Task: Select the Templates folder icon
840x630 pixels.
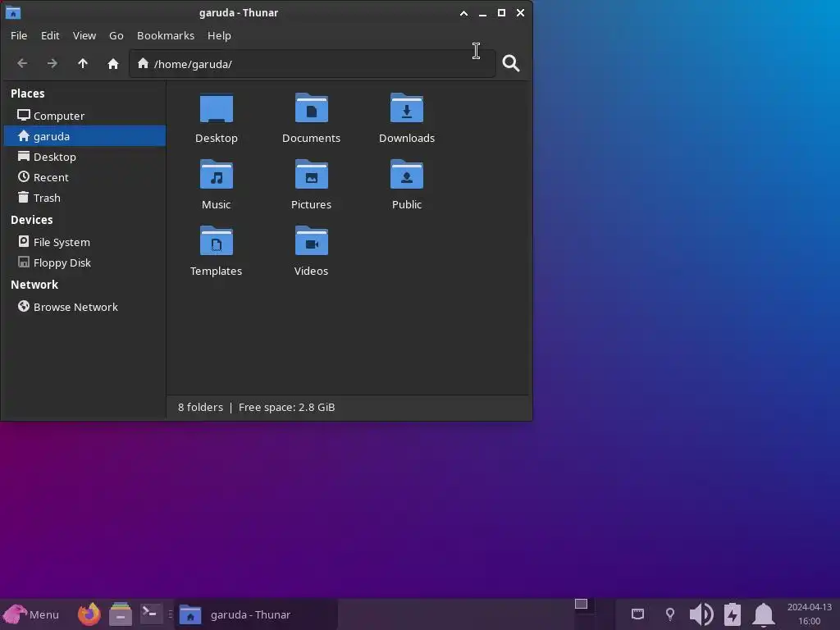Action: point(217,242)
